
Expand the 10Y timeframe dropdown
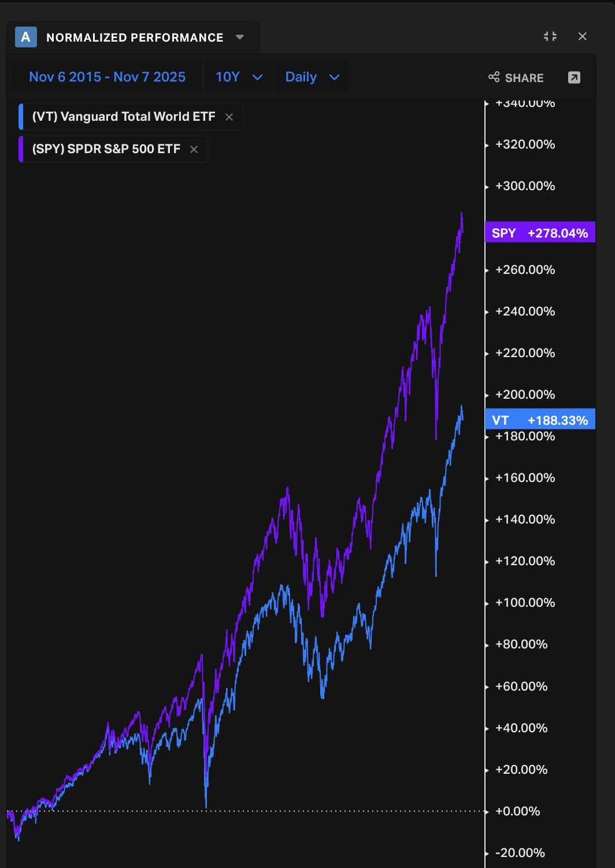pos(239,77)
